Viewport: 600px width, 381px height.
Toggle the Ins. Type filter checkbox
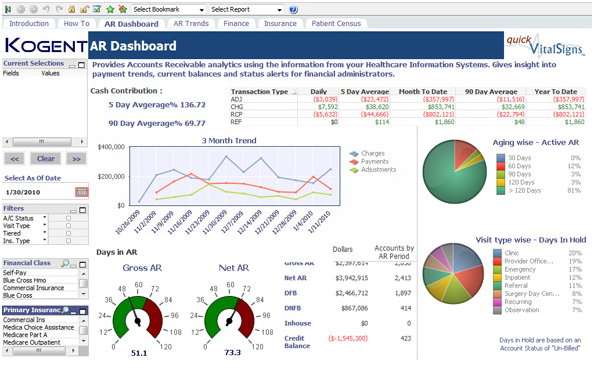tap(68, 241)
